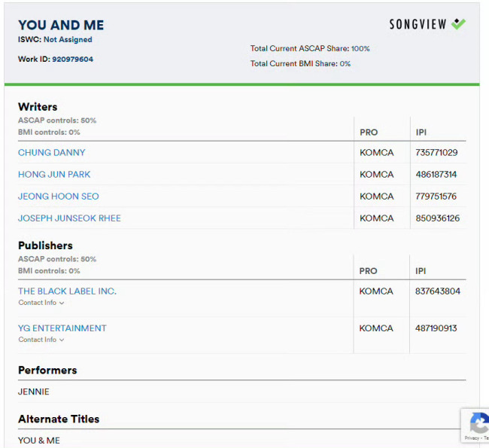Viewport: 489px width, 448px height.
Task: Click the IPI number 735771029
Action: tap(436, 152)
